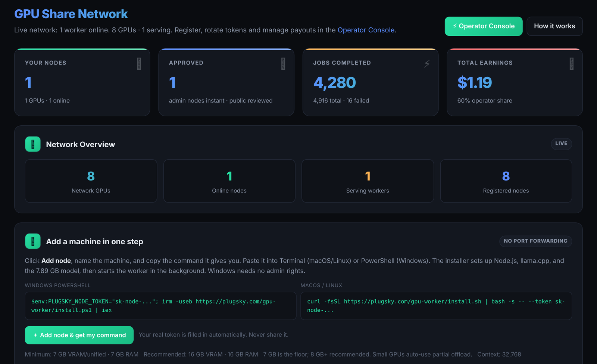The image size is (597, 364).
Task: Click the Online nodes stat tile
Action: pos(229,181)
